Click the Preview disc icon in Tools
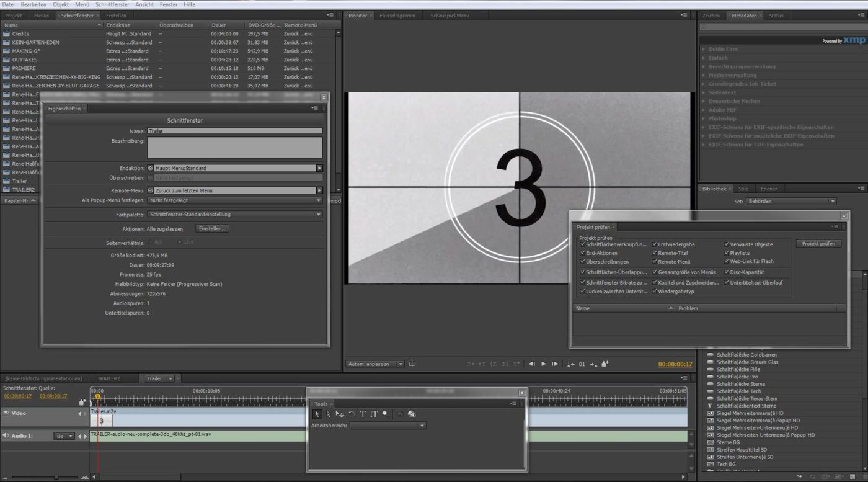This screenshot has height=482, width=868. [412, 414]
